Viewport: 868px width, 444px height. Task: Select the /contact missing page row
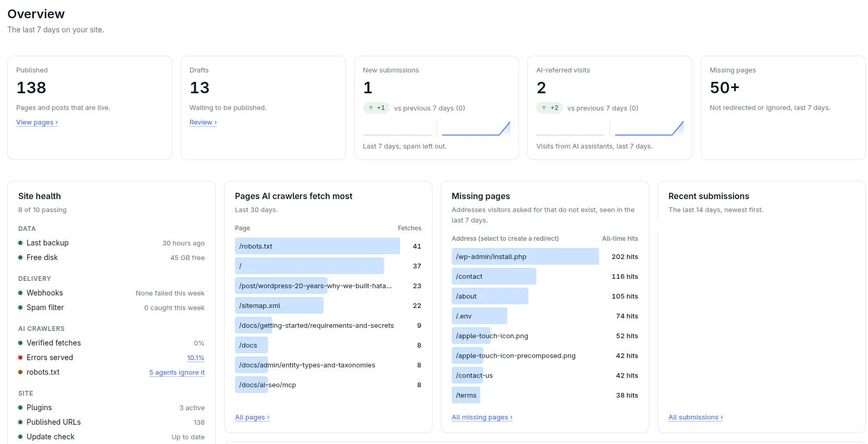[545, 277]
